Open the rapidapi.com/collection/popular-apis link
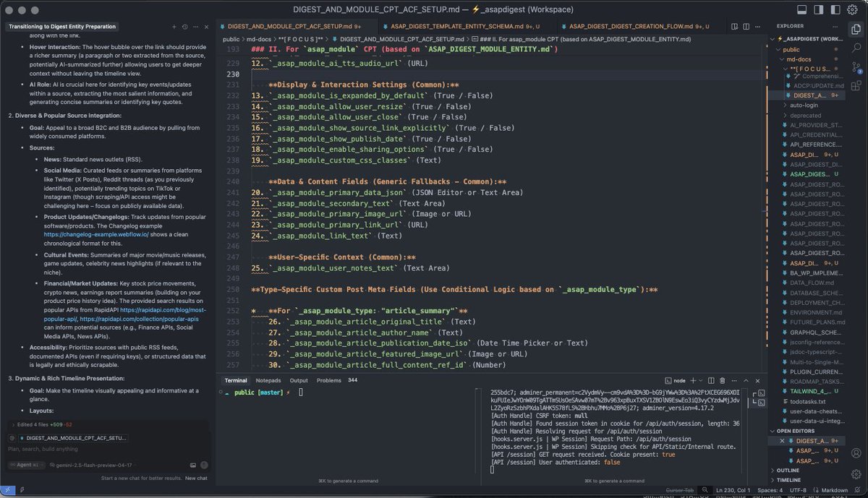 139,318
